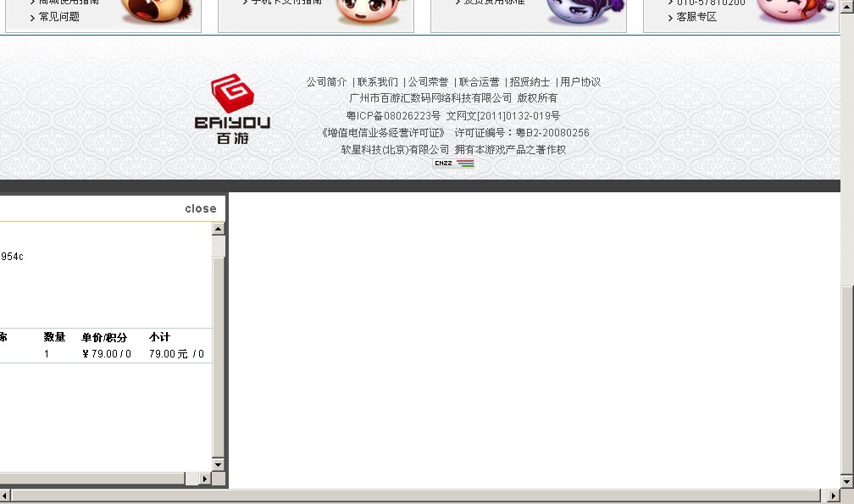This screenshot has height=504, width=854.
Task: Click the angry brown-haired cartoon avatar
Action: click(156, 11)
